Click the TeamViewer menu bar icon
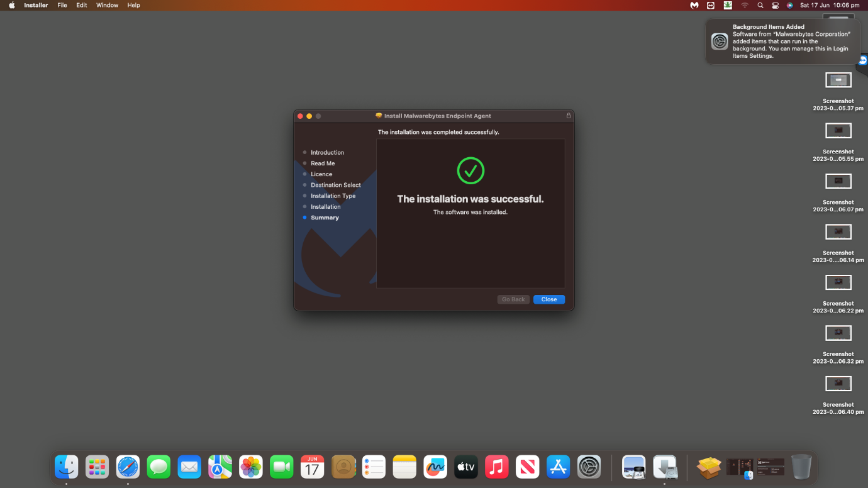The width and height of the screenshot is (868, 488). click(711, 5)
